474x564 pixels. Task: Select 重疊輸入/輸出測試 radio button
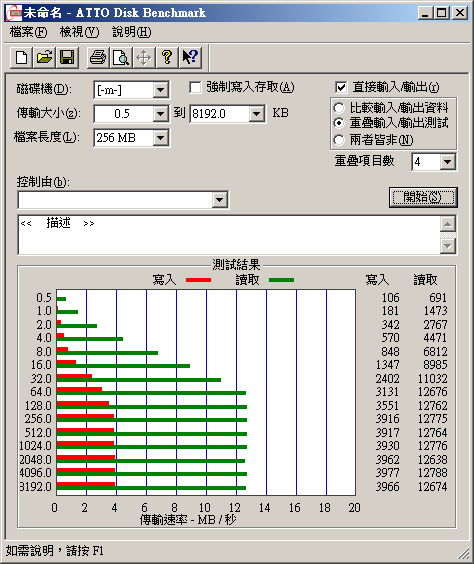[x=339, y=123]
